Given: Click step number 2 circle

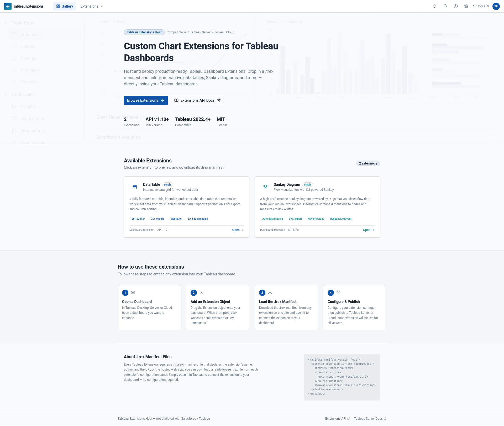Looking at the screenshot, I should click(194, 293).
